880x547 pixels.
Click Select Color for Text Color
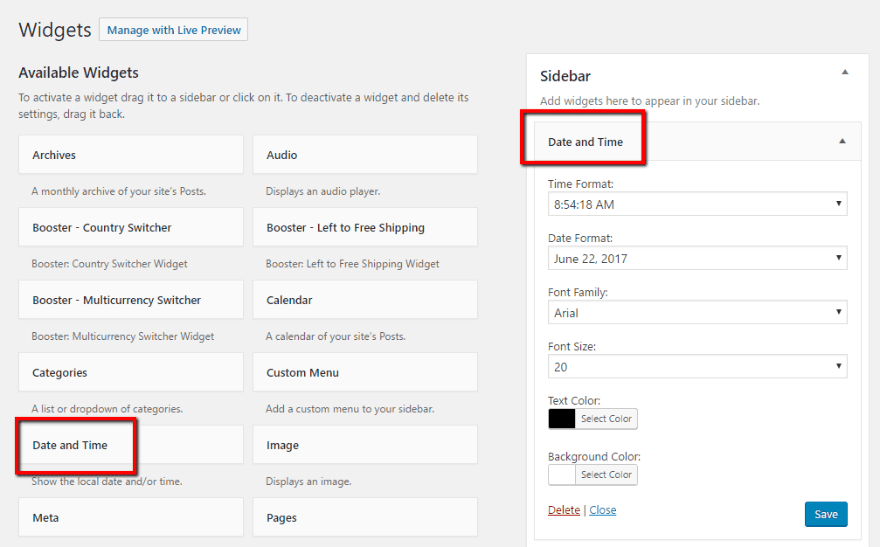[x=606, y=419]
